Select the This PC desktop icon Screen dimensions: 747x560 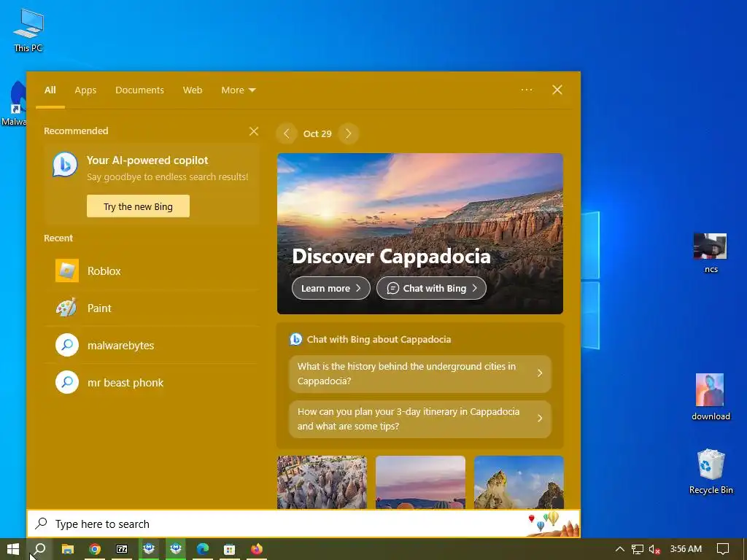[x=28, y=31]
